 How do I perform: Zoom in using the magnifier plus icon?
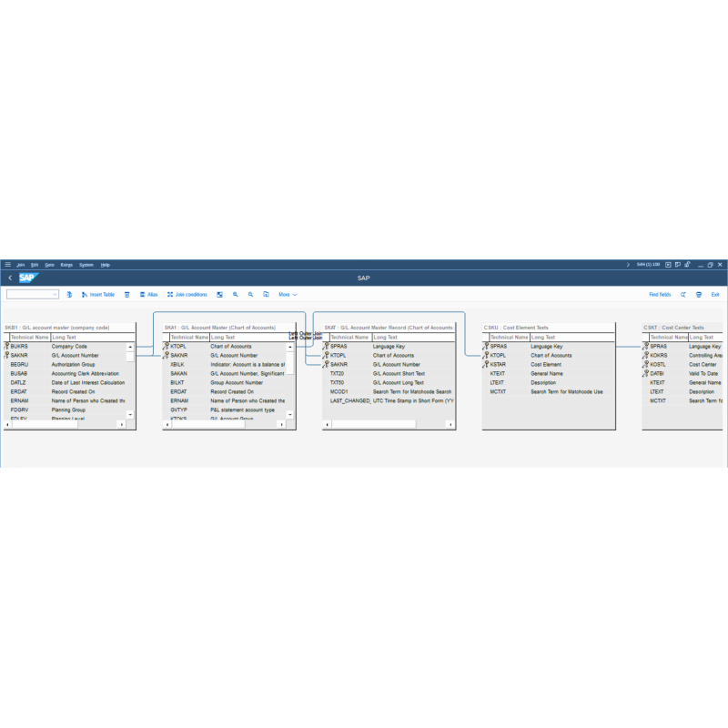click(x=235, y=294)
